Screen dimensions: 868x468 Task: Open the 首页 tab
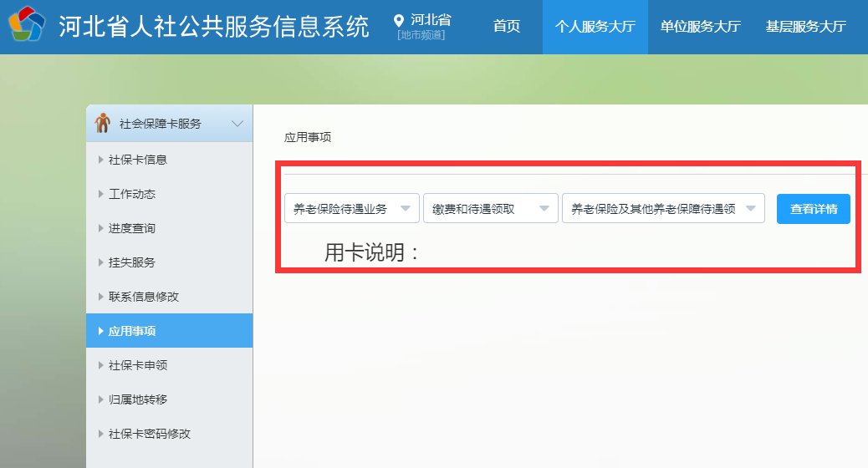tap(507, 26)
